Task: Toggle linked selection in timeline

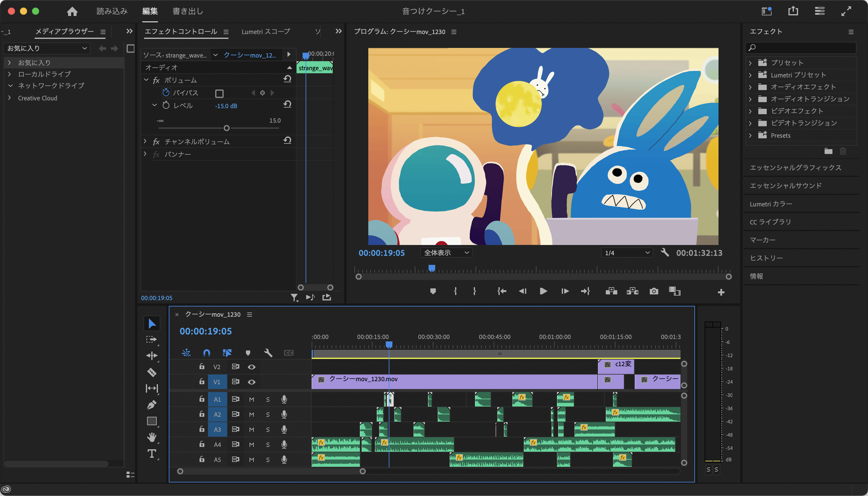Action: 227,353
